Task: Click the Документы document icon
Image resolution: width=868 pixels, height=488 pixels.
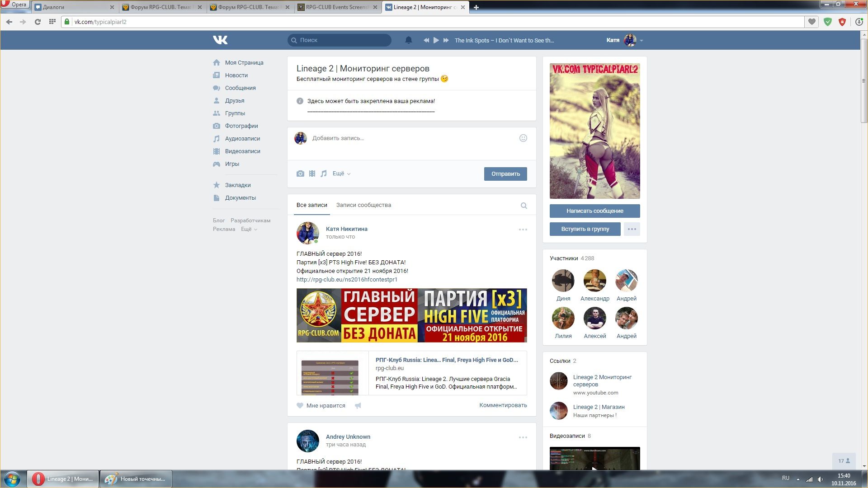Action: pyautogui.click(x=217, y=198)
